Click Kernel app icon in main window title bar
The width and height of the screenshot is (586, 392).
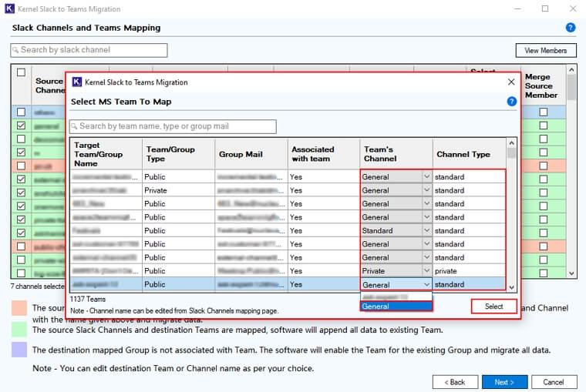click(10, 8)
